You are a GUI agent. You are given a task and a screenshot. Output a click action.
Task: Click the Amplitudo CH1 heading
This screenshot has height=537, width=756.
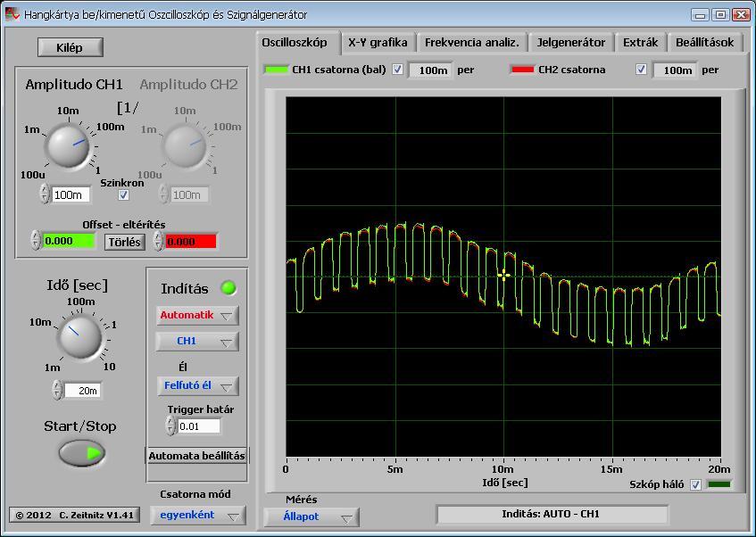[74, 85]
